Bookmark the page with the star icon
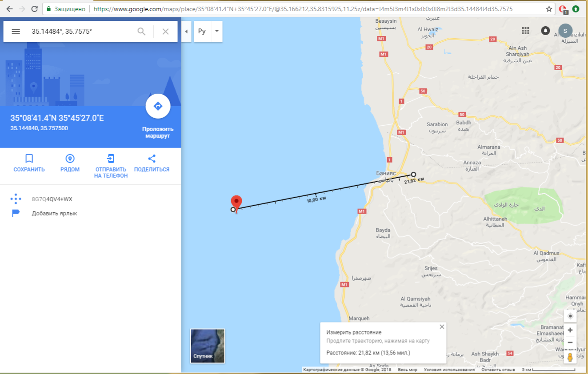588x374 pixels. click(x=549, y=9)
